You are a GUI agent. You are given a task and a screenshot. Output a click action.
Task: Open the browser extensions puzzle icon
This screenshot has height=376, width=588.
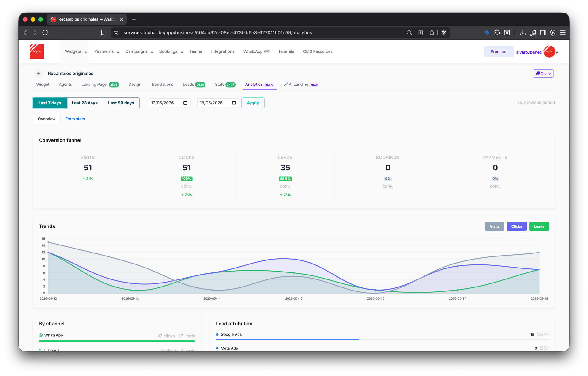point(497,33)
